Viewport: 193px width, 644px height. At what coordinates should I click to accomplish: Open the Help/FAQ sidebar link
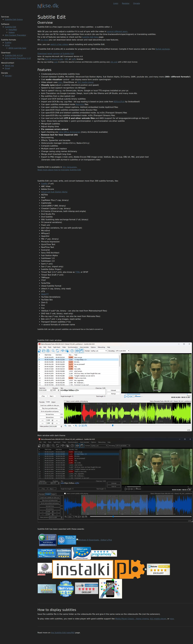[x=13, y=30]
